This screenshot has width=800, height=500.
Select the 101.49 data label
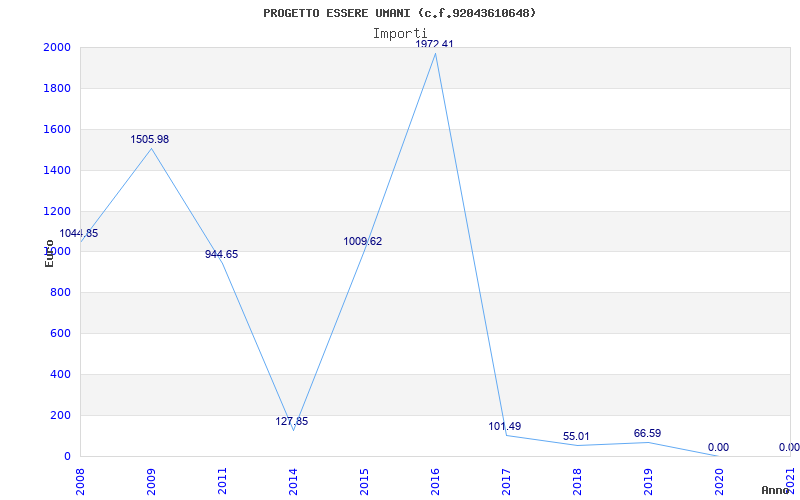coord(505,426)
